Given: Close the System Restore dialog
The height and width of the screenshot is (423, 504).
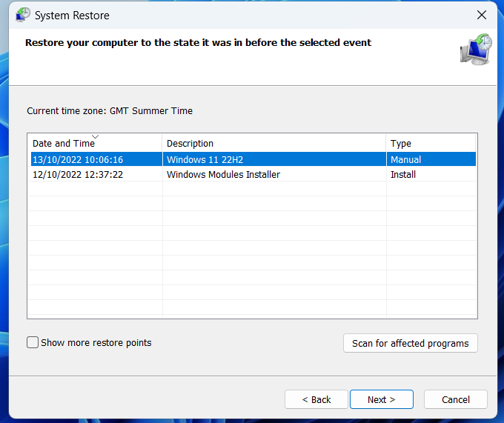Looking at the screenshot, I should pos(482,15).
